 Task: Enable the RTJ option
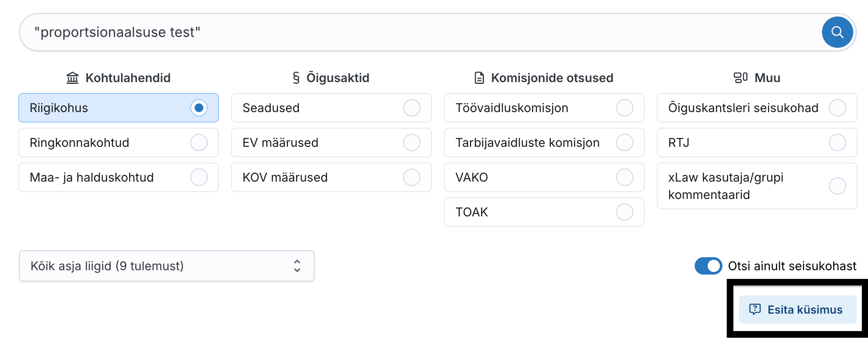pyautogui.click(x=838, y=142)
